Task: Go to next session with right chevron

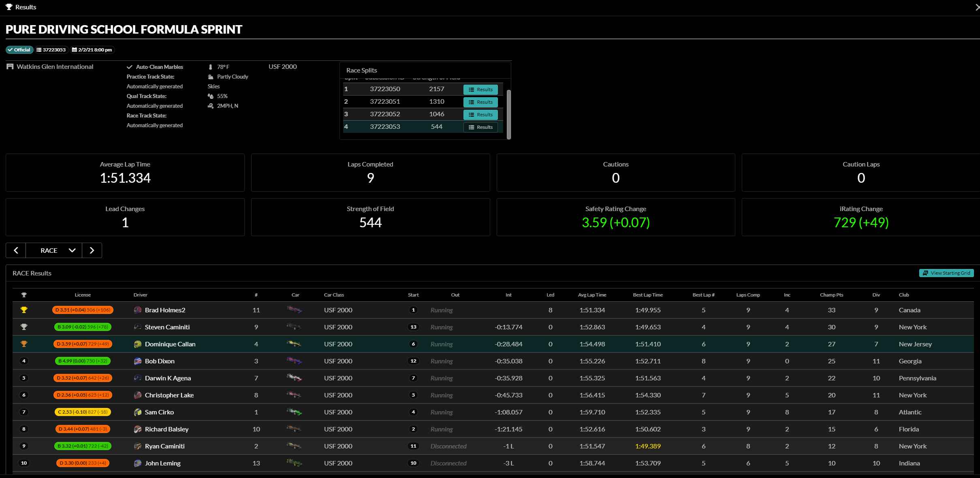Action: [92, 250]
